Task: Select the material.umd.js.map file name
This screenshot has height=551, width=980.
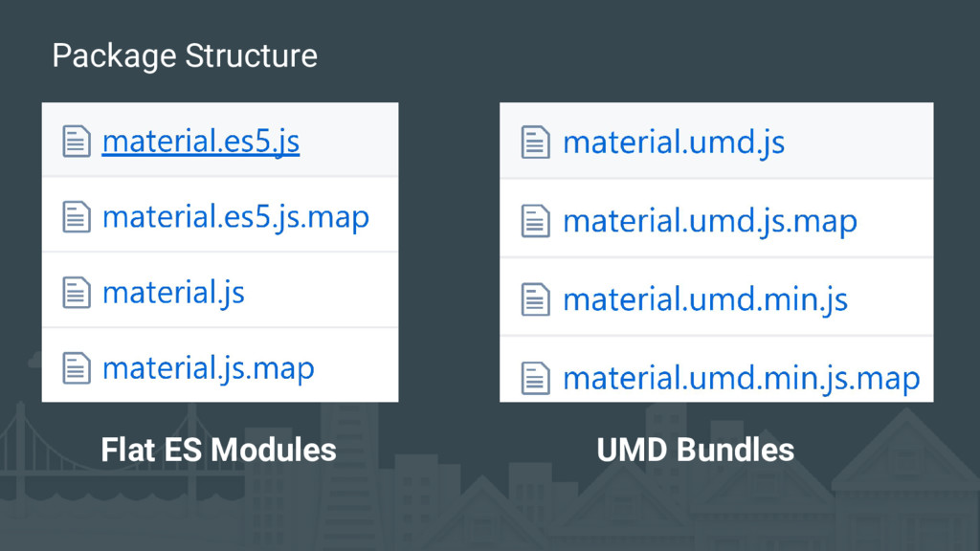Action: (709, 222)
